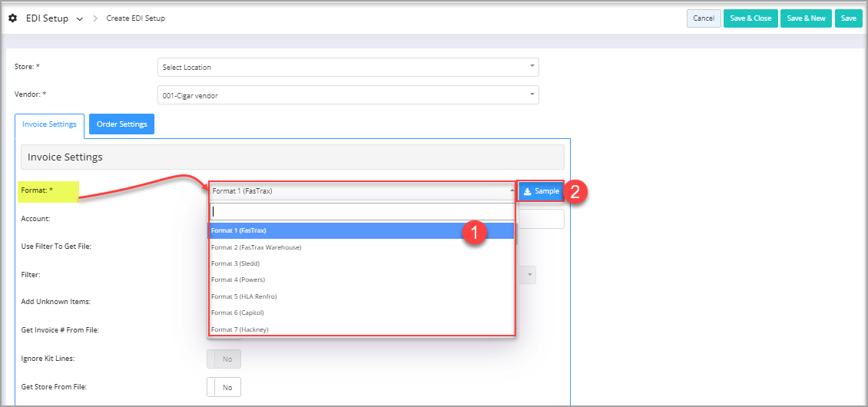Select Format 3 (Sledd) option
This screenshot has height=407, width=868.
pyautogui.click(x=361, y=263)
